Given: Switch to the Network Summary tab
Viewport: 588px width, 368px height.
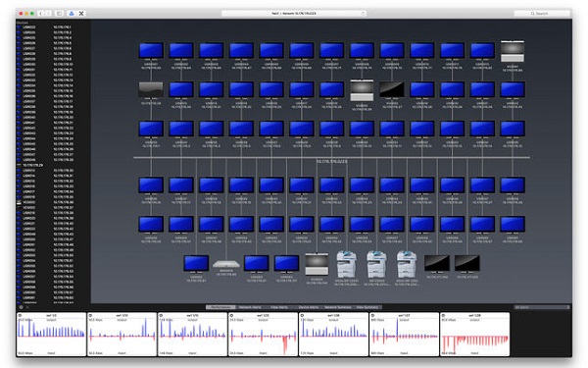Looking at the screenshot, I should [338, 307].
